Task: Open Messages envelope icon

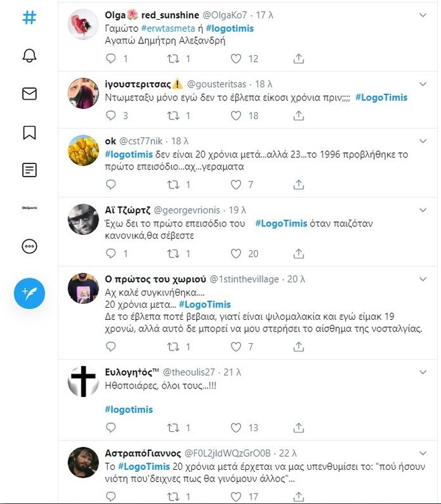Action: pos(29,94)
